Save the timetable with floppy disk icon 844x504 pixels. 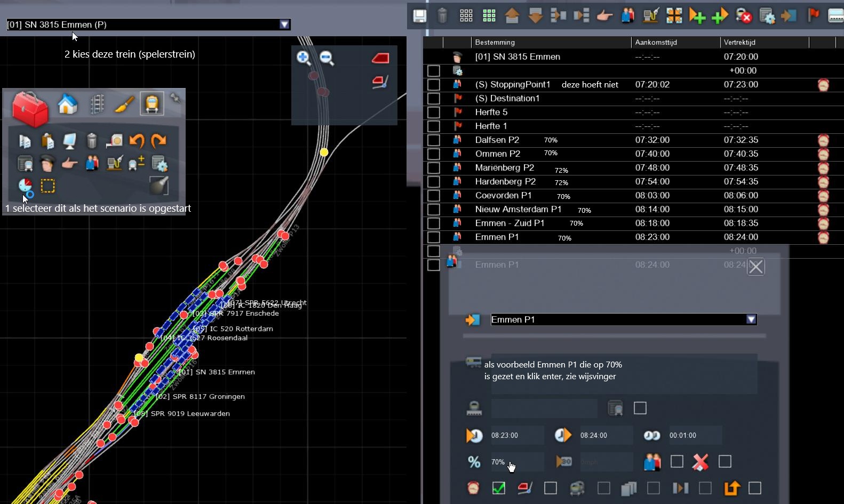point(419,16)
